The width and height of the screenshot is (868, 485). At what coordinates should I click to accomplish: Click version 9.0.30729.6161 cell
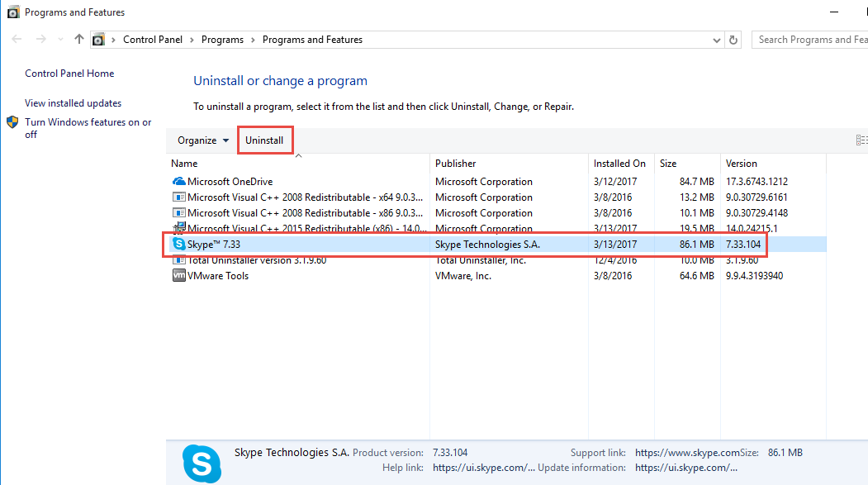[x=757, y=197]
